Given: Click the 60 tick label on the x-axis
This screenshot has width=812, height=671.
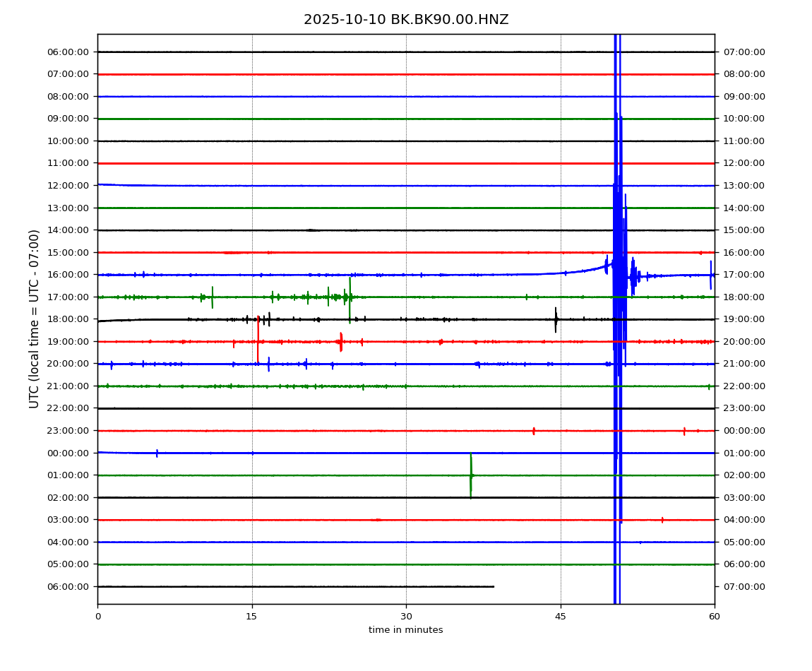Looking at the screenshot, I should coord(715,617).
